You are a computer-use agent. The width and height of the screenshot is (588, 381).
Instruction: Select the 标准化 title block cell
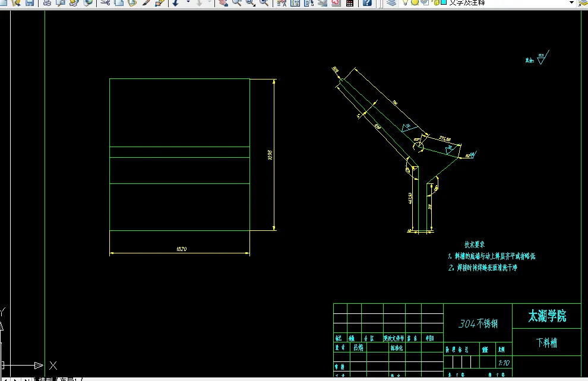[396, 348]
